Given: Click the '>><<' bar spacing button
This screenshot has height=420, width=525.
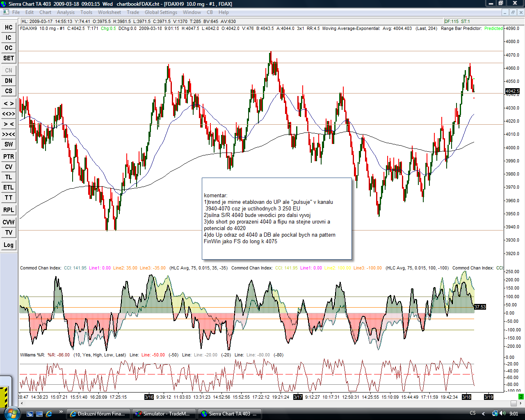Looking at the screenshot, I should [9, 134].
